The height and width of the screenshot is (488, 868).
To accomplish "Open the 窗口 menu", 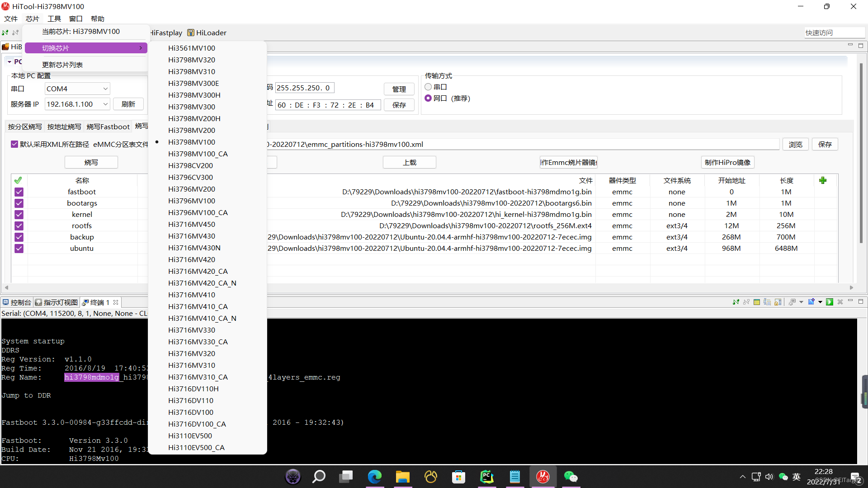I will pyautogui.click(x=76, y=19).
